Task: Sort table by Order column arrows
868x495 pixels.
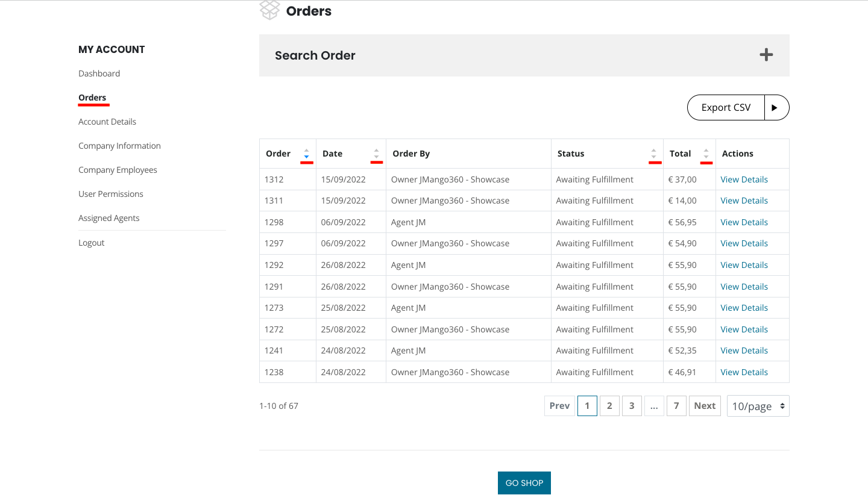Action: click(x=306, y=154)
